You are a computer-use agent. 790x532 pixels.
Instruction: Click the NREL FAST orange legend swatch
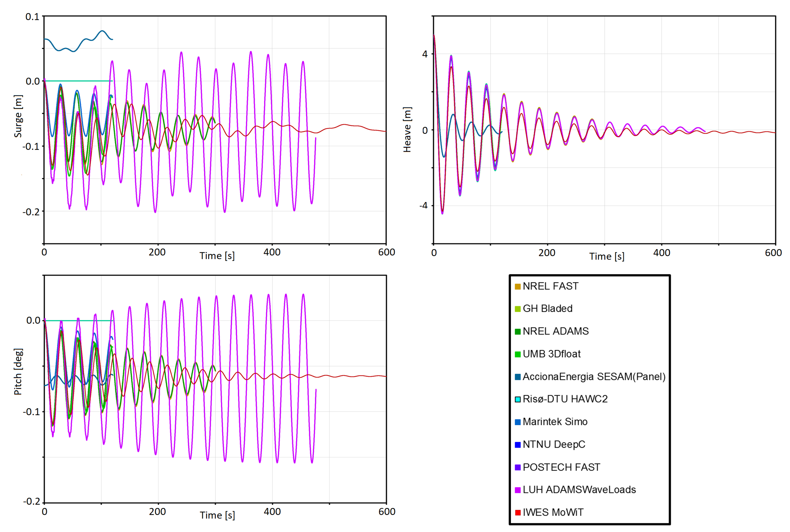518,287
